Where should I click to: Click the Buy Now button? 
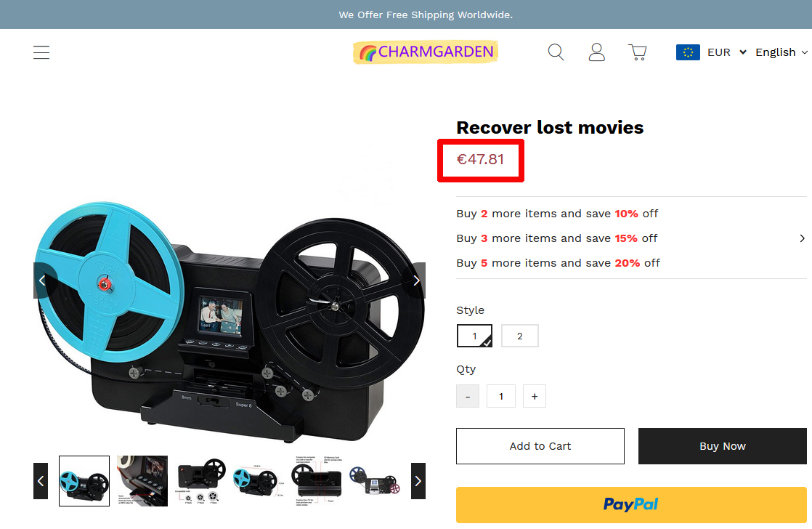tap(723, 446)
